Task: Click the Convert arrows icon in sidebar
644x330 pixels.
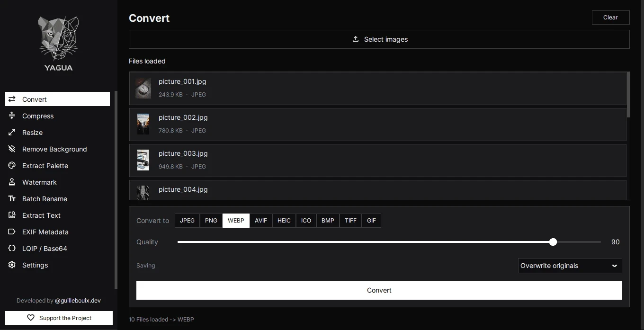Action: pyautogui.click(x=12, y=99)
